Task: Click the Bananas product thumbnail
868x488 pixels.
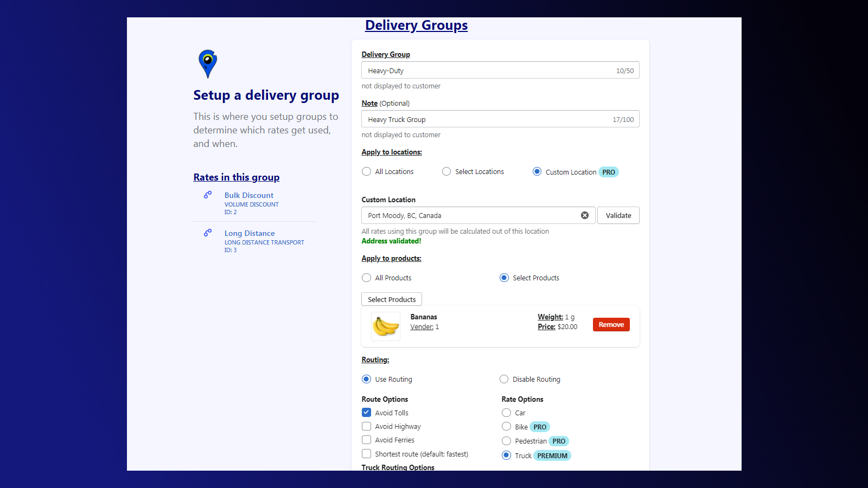Action: pos(386,326)
